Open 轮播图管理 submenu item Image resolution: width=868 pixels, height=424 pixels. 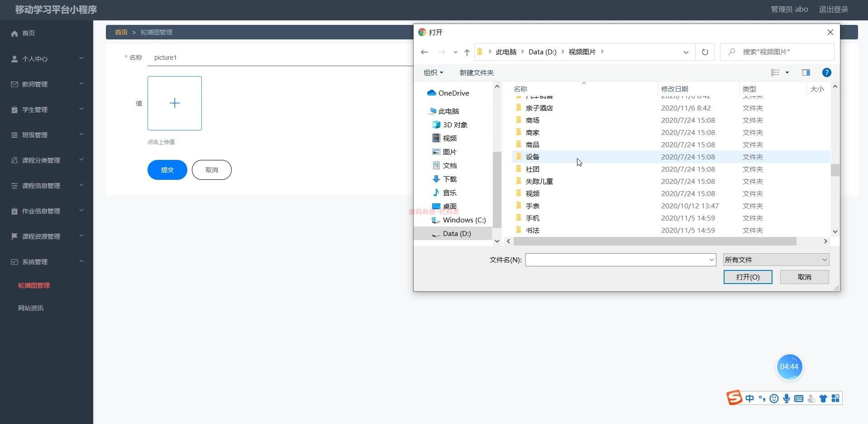[34, 285]
